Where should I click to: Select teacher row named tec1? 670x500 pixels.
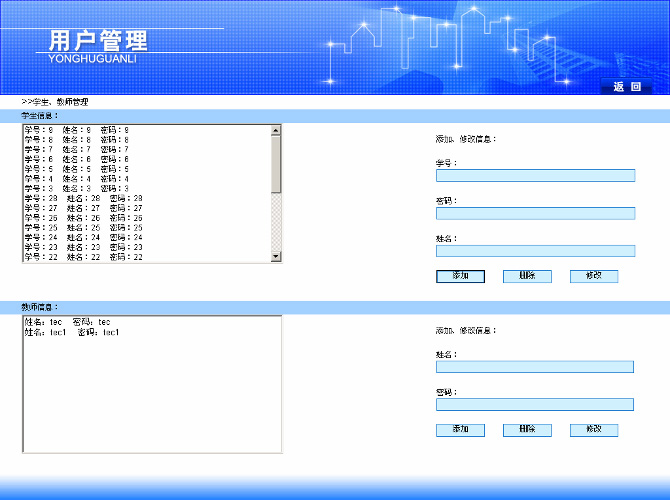click(72, 332)
